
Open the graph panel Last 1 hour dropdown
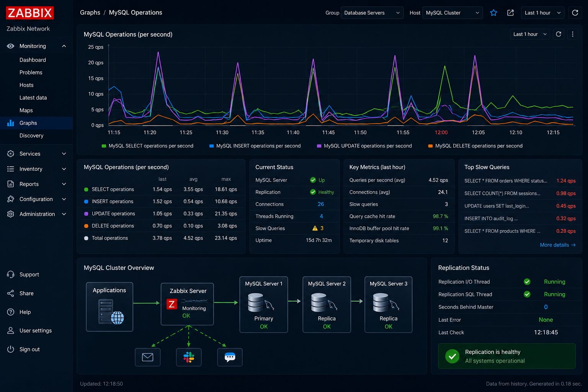(530, 34)
